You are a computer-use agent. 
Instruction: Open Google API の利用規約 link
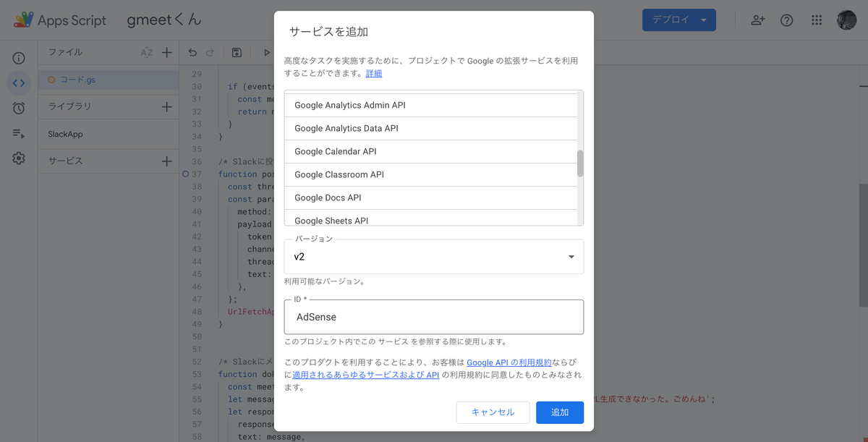click(x=509, y=362)
